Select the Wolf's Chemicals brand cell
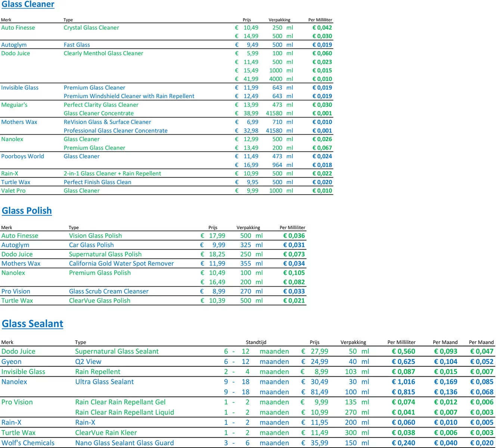Image resolution: width=496 pixels, height=448 pixels. pyautogui.click(x=28, y=443)
